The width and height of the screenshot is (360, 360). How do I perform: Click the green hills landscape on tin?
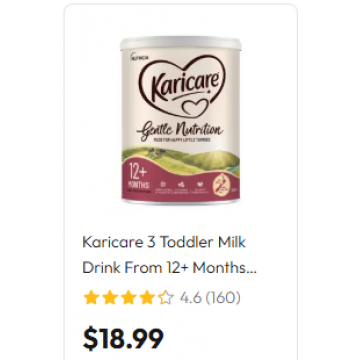pyautogui.click(x=181, y=161)
